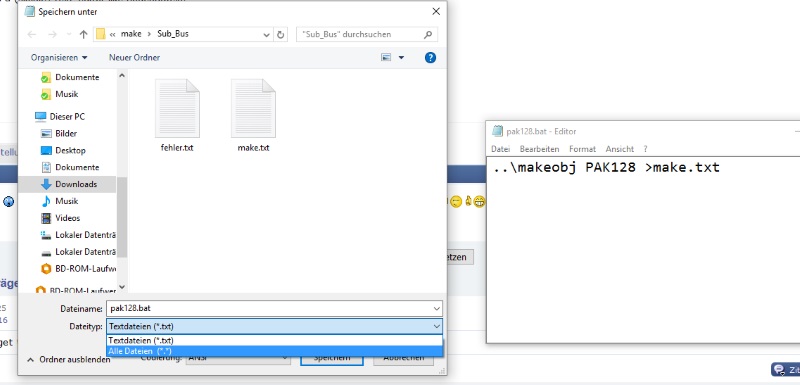This screenshot has width=800, height=385.
Task: Open the view options dropdown arrow
Action: point(401,58)
